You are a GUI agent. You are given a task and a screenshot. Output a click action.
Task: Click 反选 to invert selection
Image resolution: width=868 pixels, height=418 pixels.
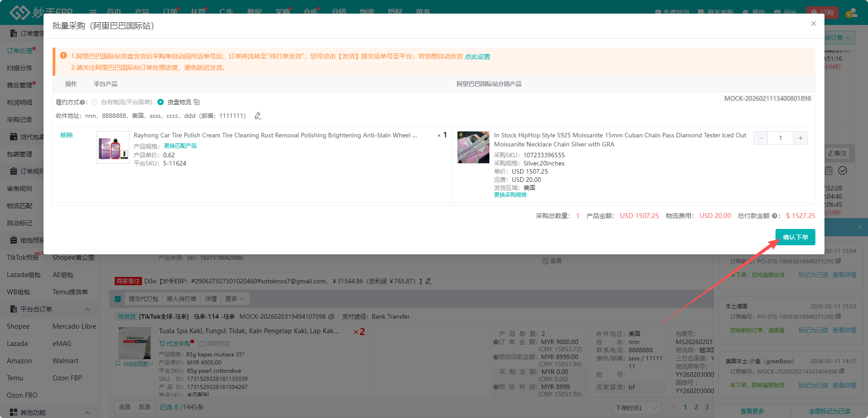coord(145,407)
